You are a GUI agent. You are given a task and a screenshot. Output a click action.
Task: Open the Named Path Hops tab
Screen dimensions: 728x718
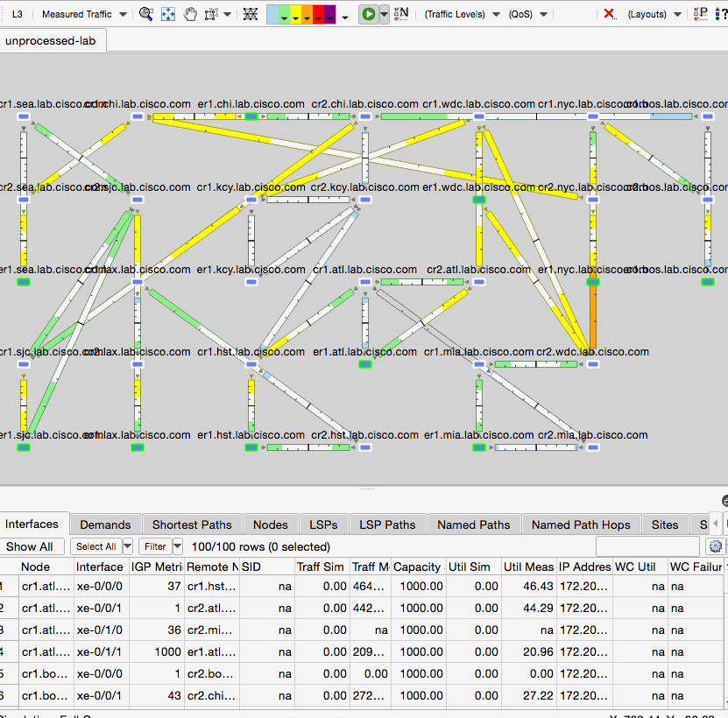pyautogui.click(x=581, y=524)
